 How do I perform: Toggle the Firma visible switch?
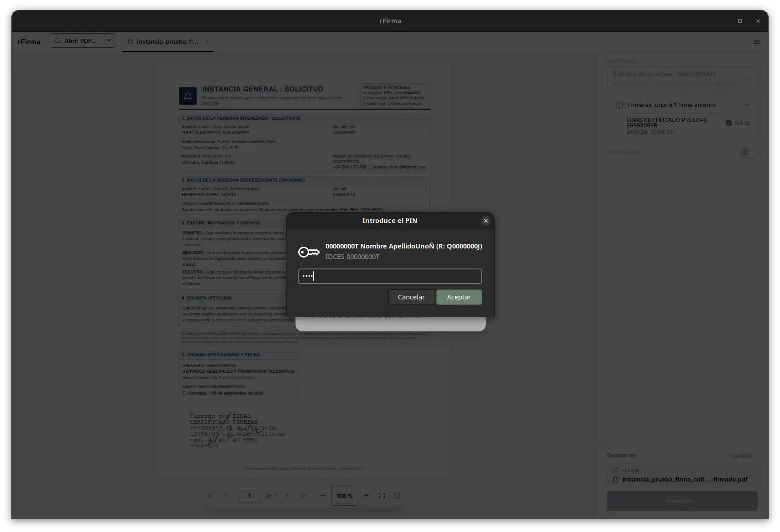click(x=748, y=152)
